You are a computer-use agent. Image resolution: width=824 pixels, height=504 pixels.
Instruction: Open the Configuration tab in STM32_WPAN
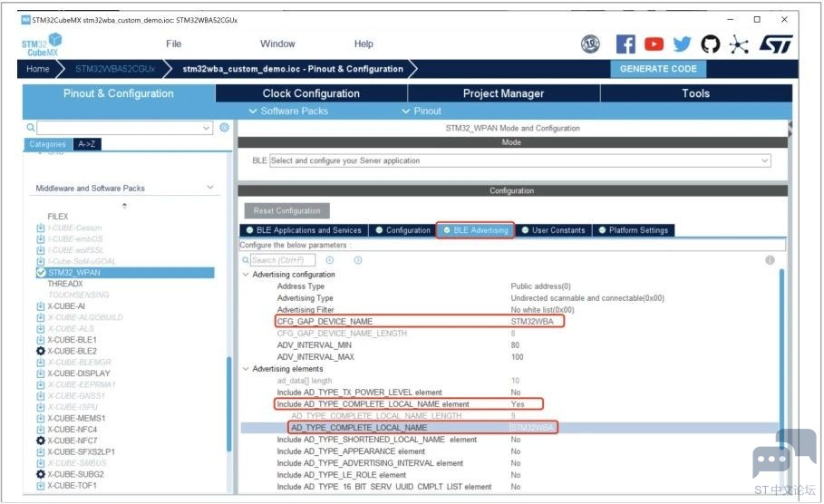point(402,230)
